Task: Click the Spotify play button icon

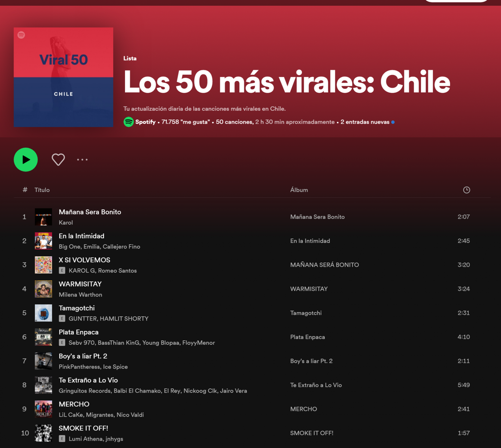Action: 26,160
